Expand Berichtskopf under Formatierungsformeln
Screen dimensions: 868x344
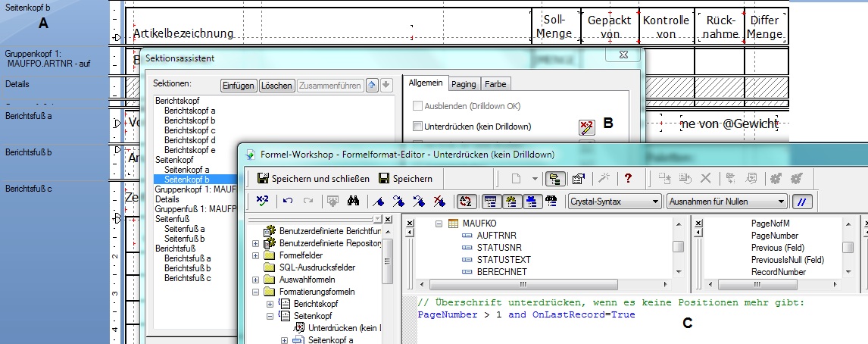tap(270, 304)
